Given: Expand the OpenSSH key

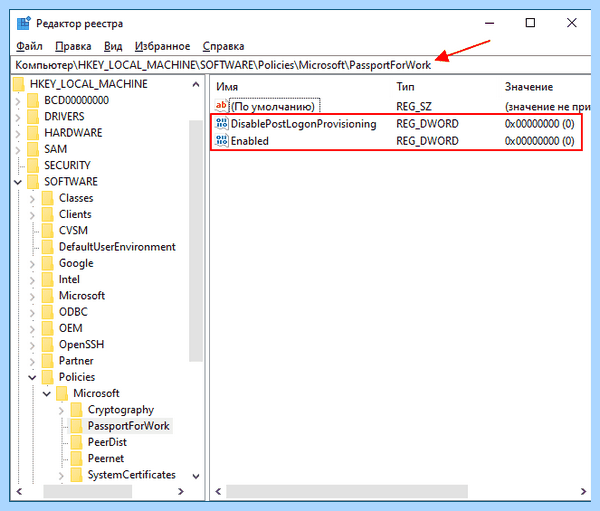Looking at the screenshot, I should (33, 345).
